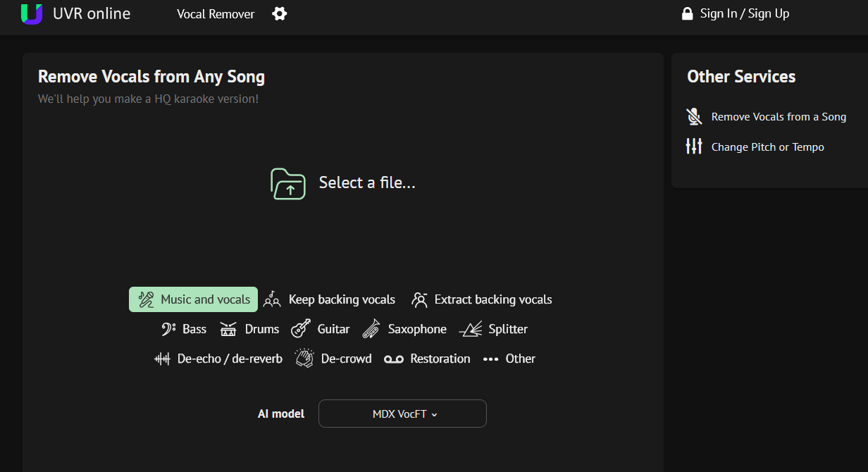Choose the De-echo / de-reverb option
Image resolution: width=868 pixels, height=472 pixels.
coord(218,359)
